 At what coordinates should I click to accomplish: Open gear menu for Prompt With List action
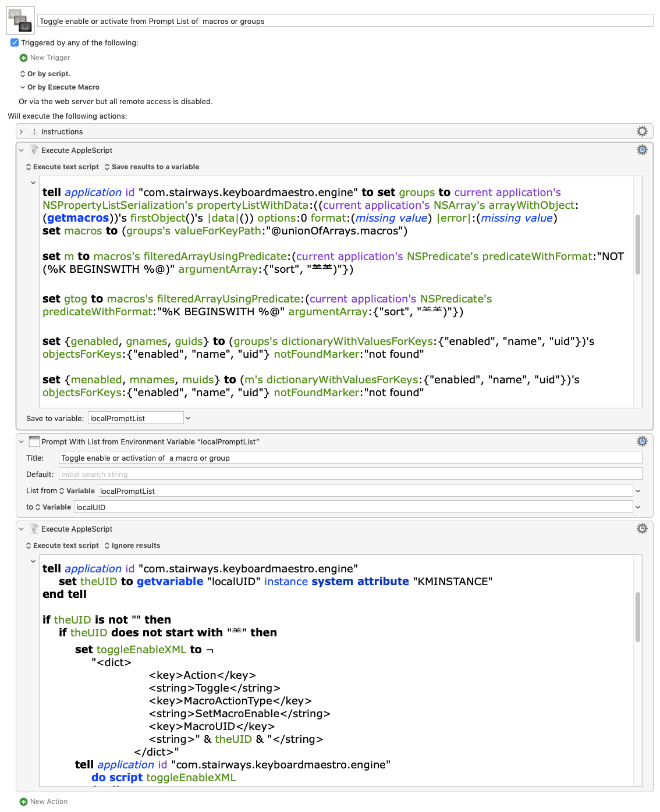click(642, 441)
